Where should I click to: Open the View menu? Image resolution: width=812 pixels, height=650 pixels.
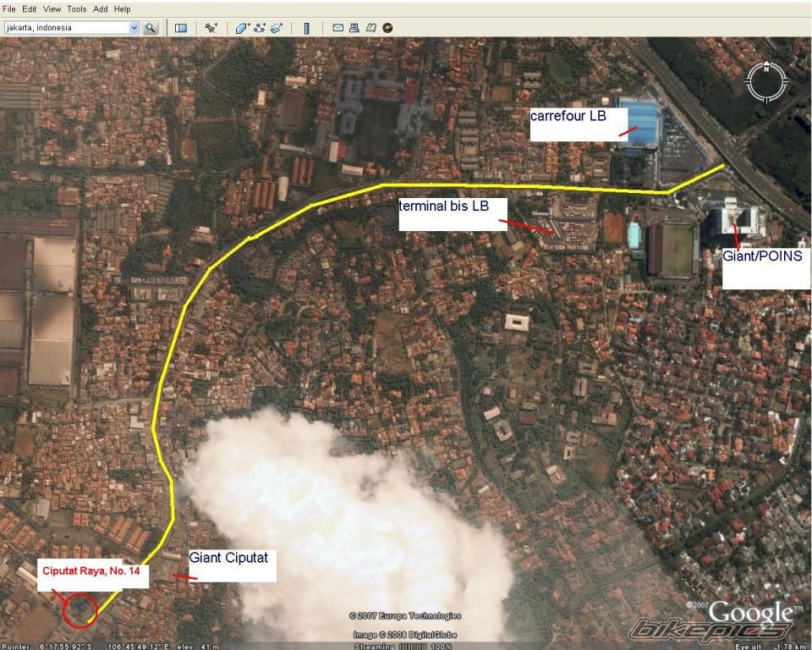click(52, 8)
